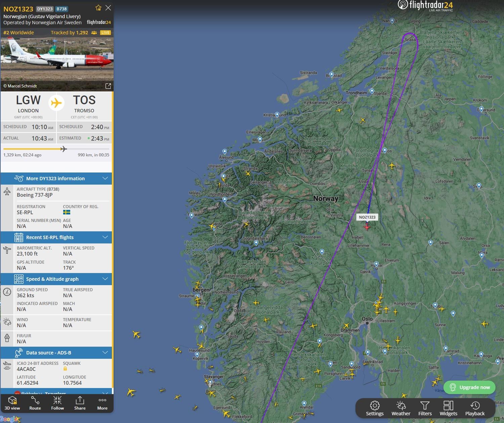Click the Namsos airport pin

(x=392, y=21)
